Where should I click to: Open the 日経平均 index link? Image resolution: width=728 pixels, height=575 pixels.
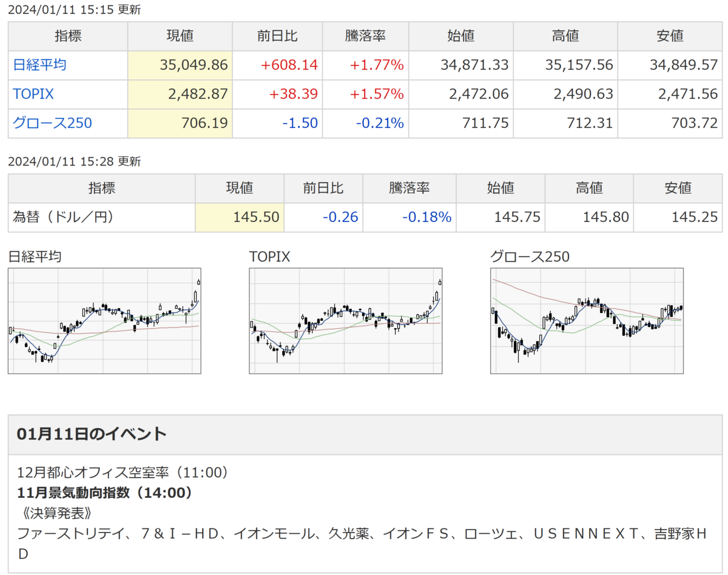[40, 65]
